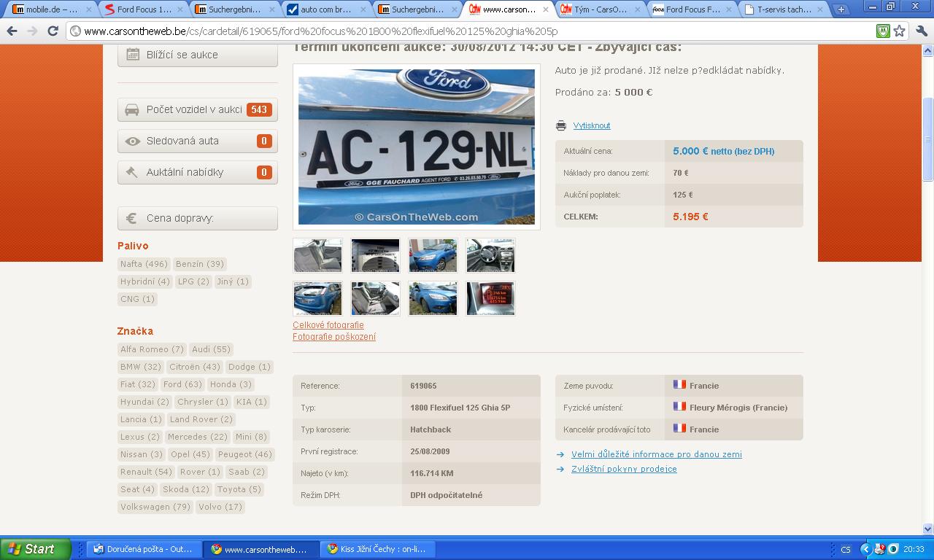Bookmark this page with the star icon
Image resolution: width=934 pixels, height=560 pixels.
pyautogui.click(x=900, y=31)
